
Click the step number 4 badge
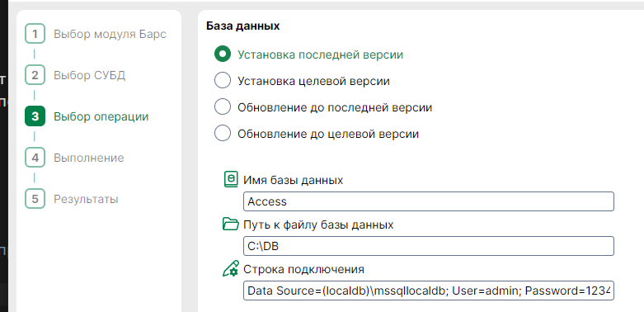coord(35,158)
